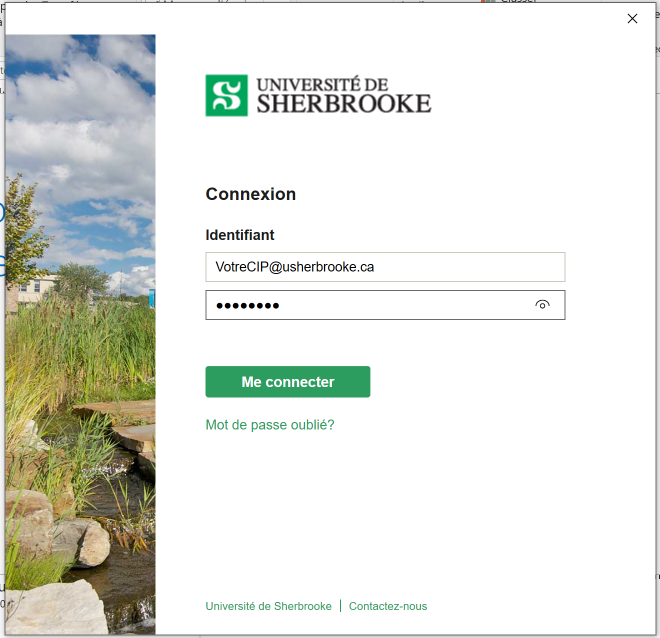This screenshot has height=638, width=660.
Task: Click the Connexion heading
Action: point(250,194)
